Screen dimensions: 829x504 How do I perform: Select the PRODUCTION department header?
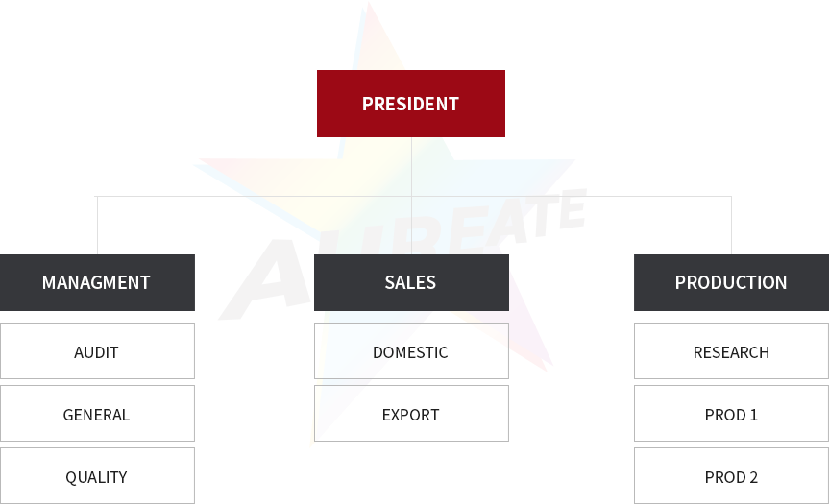(731, 282)
